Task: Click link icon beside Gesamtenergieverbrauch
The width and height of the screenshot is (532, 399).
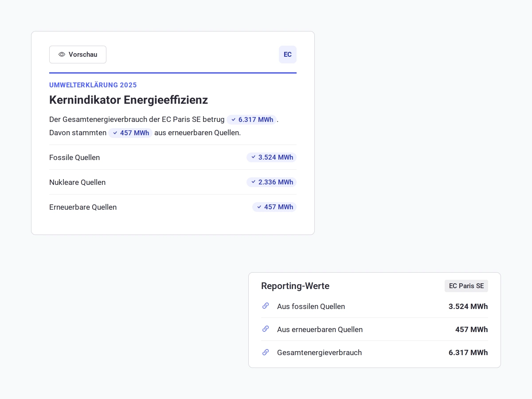Action: 266,352
